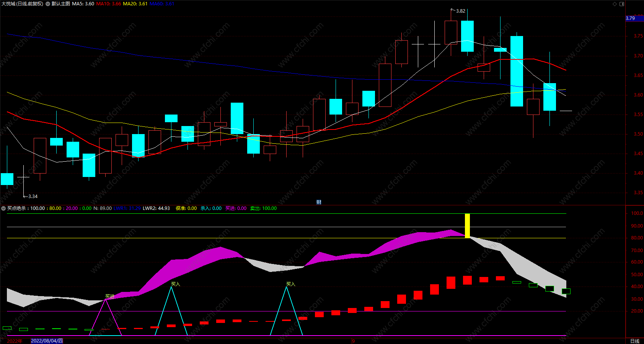Click the 买点绝杀 indicator name
The height and width of the screenshot is (344, 644).
pos(16,208)
